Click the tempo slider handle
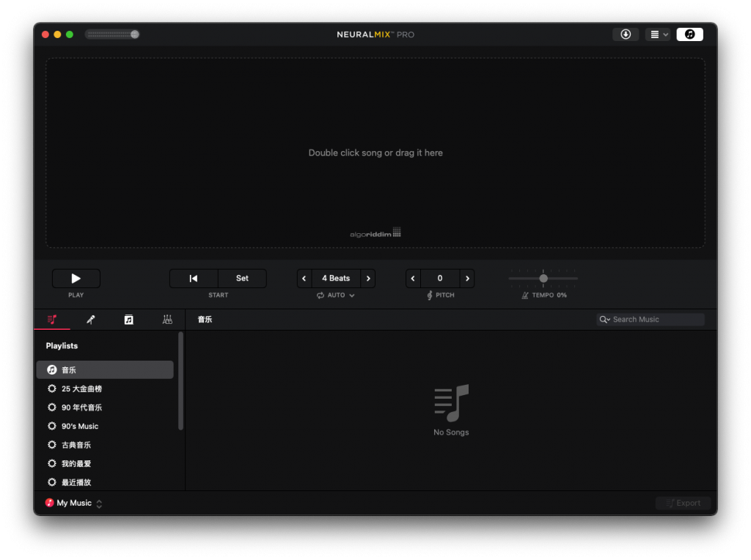 point(543,278)
